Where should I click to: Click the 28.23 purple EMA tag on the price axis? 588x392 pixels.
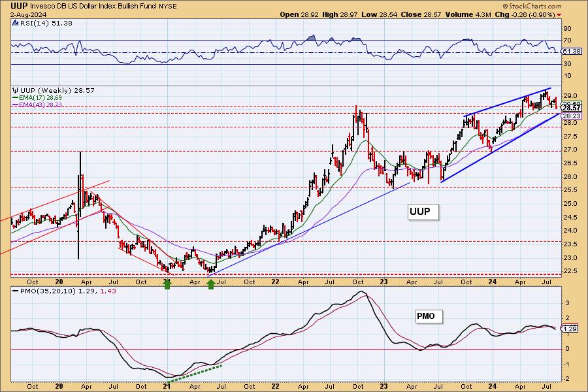tap(572, 116)
